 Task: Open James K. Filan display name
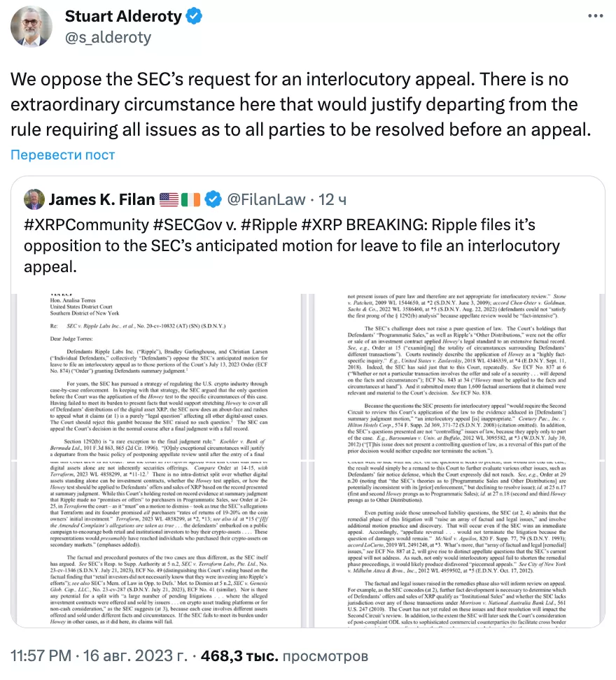pyautogui.click(x=101, y=200)
